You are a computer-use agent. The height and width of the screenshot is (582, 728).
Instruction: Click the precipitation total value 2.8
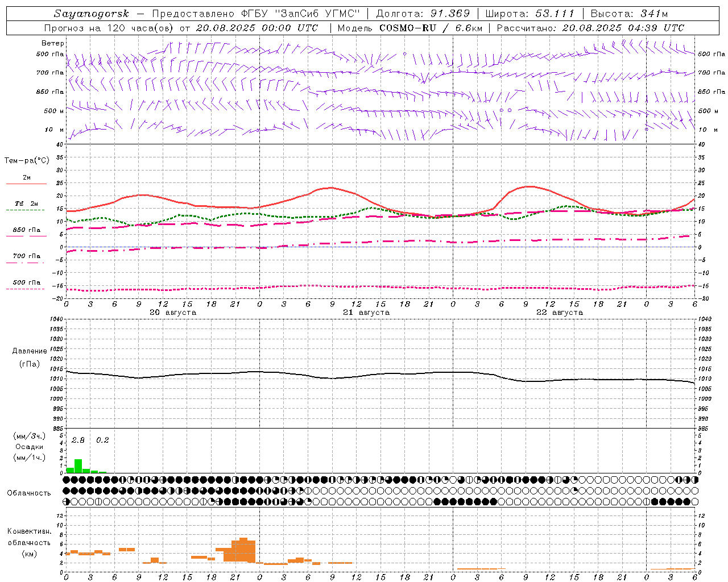click(x=78, y=440)
